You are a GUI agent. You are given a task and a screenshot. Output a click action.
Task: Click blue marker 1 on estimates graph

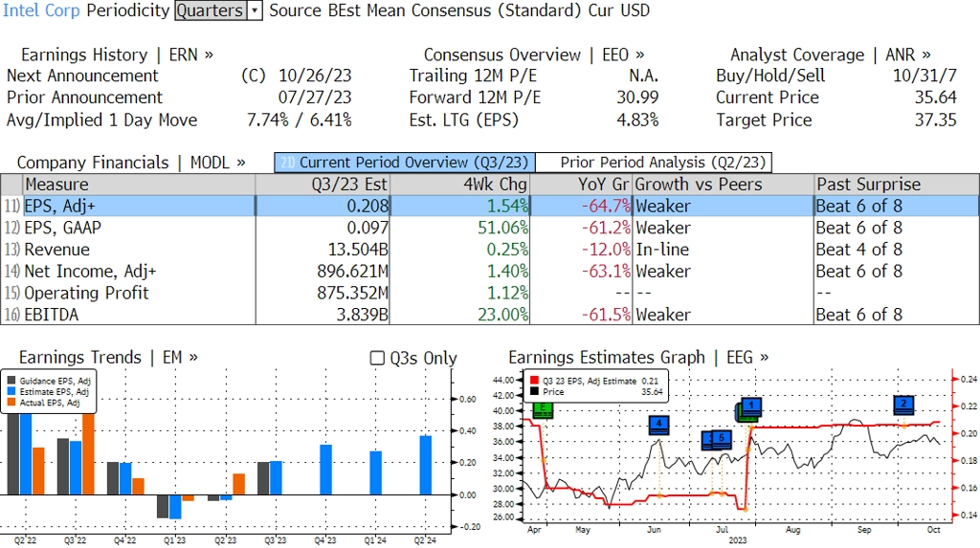coord(751,406)
